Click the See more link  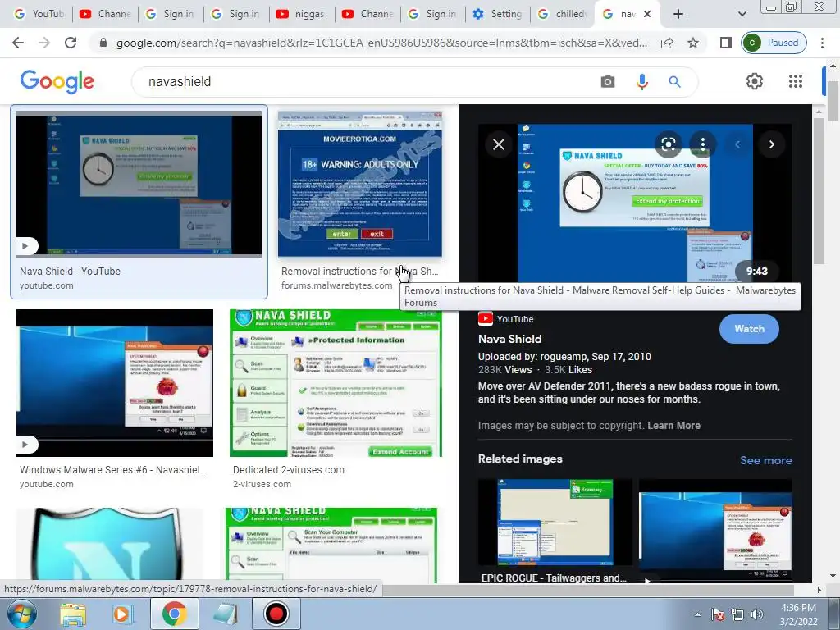[765, 460]
